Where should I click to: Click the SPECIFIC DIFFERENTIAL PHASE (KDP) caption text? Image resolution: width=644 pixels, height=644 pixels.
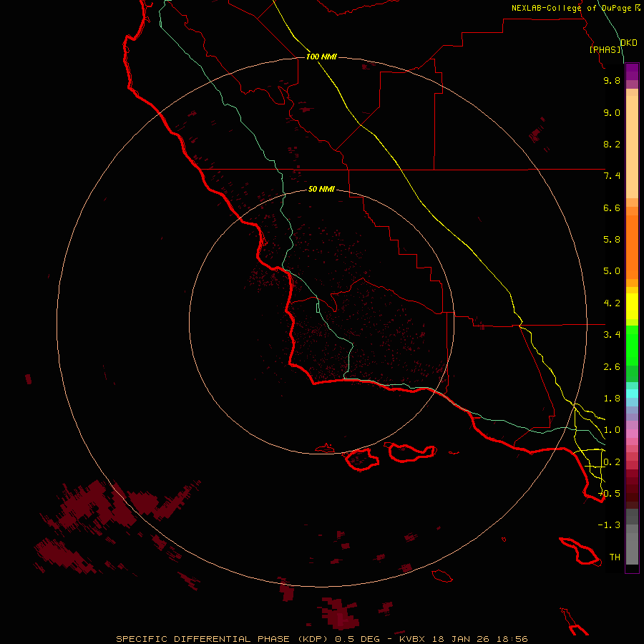[x=221, y=639]
